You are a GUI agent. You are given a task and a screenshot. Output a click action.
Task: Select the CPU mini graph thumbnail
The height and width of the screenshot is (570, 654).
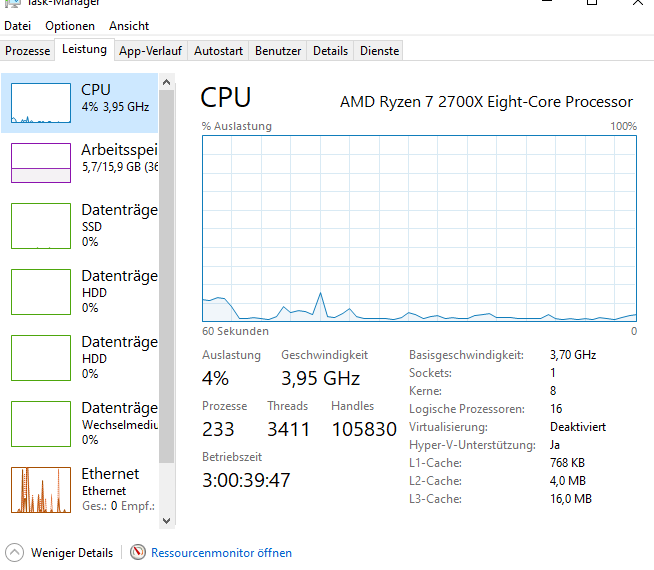(x=40, y=103)
